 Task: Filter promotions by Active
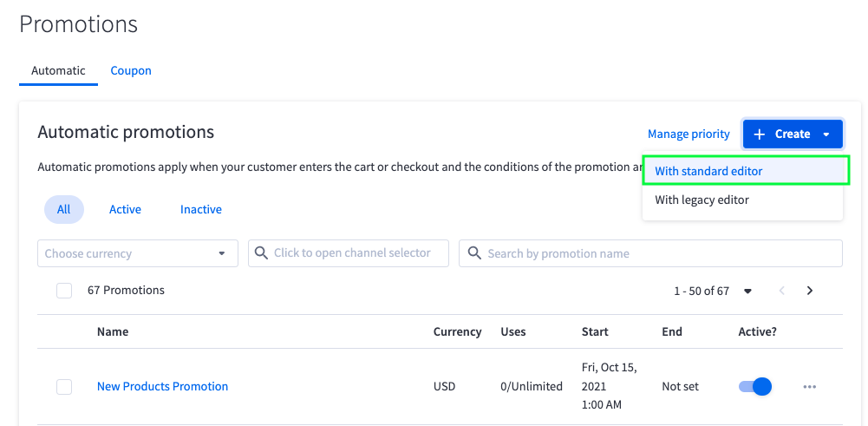(x=125, y=209)
